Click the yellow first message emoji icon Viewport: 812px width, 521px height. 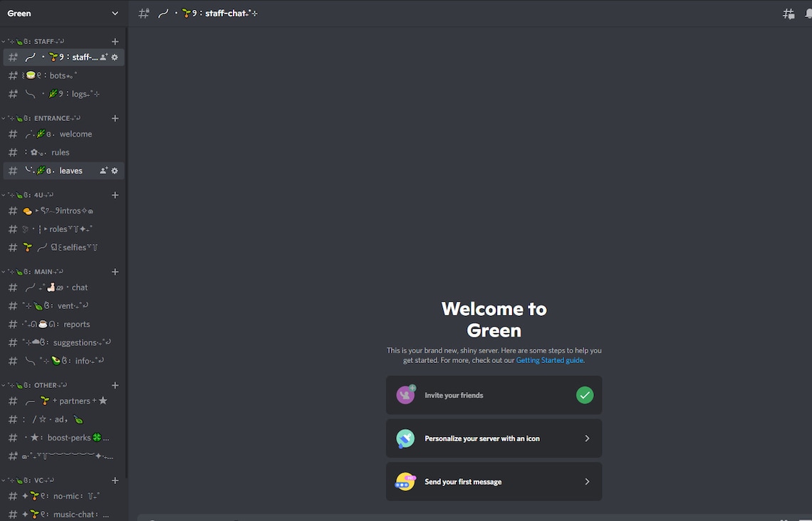click(405, 482)
